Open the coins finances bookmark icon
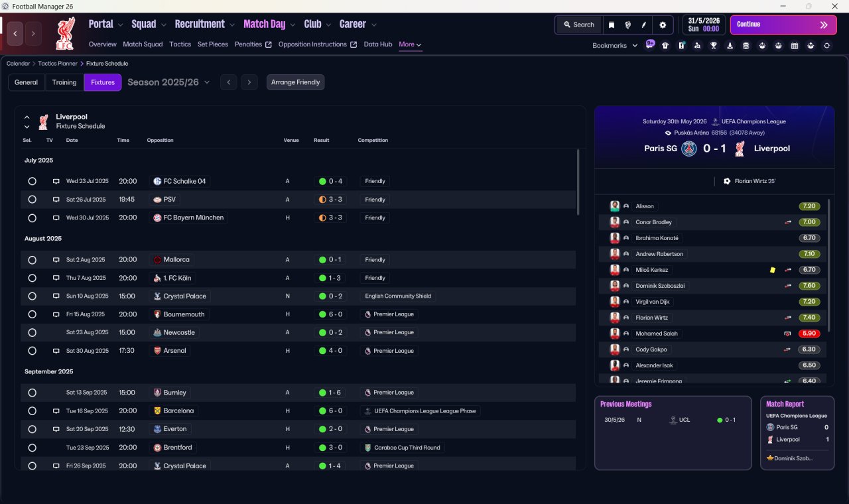The image size is (849, 504). coord(746,46)
